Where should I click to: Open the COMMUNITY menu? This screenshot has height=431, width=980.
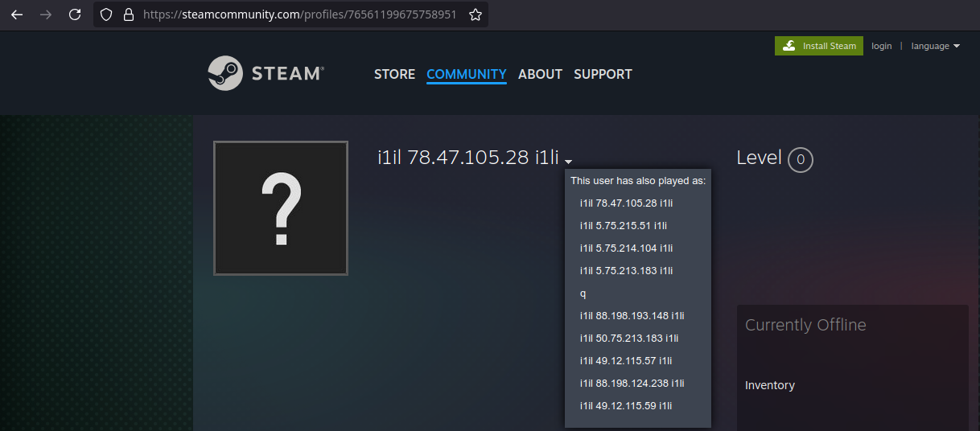[x=466, y=74]
